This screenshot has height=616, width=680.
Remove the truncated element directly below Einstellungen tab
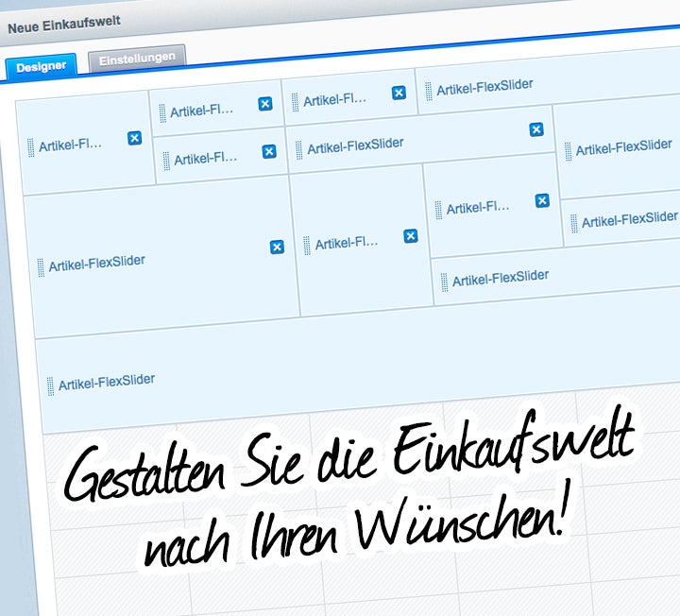(x=265, y=104)
